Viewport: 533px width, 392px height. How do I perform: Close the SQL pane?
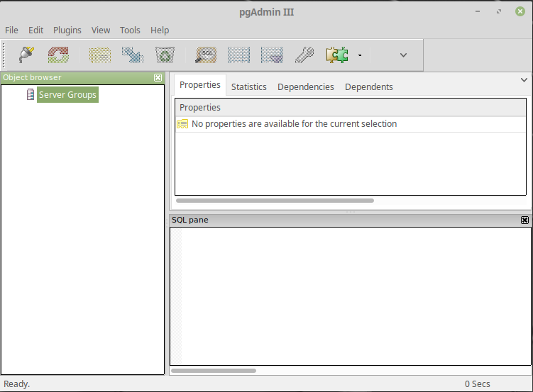[x=524, y=220]
